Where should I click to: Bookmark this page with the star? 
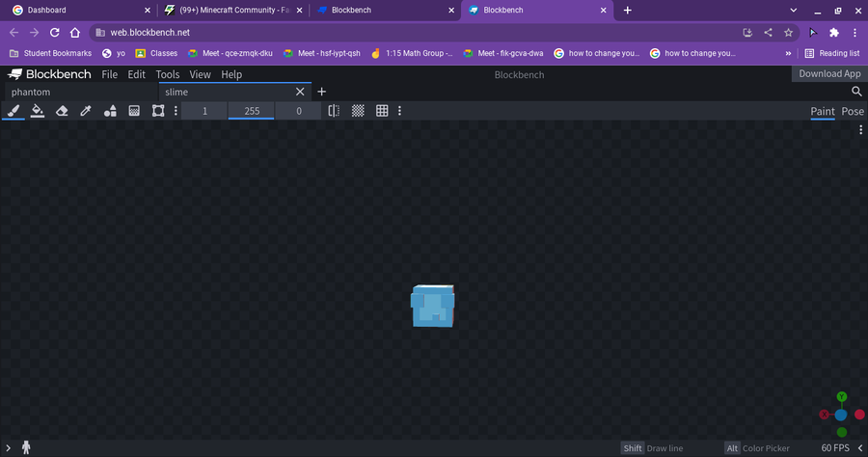(x=788, y=33)
